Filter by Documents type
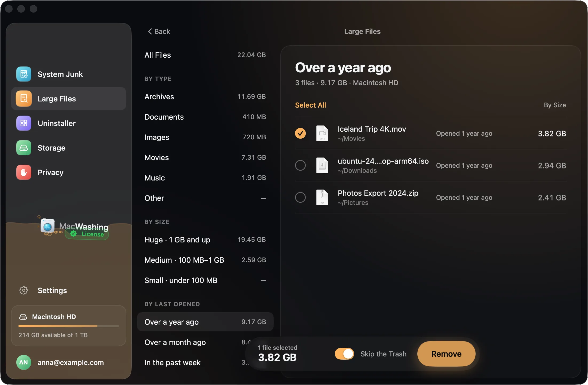Screen dimensions: 588x385 pyautogui.click(x=205, y=117)
